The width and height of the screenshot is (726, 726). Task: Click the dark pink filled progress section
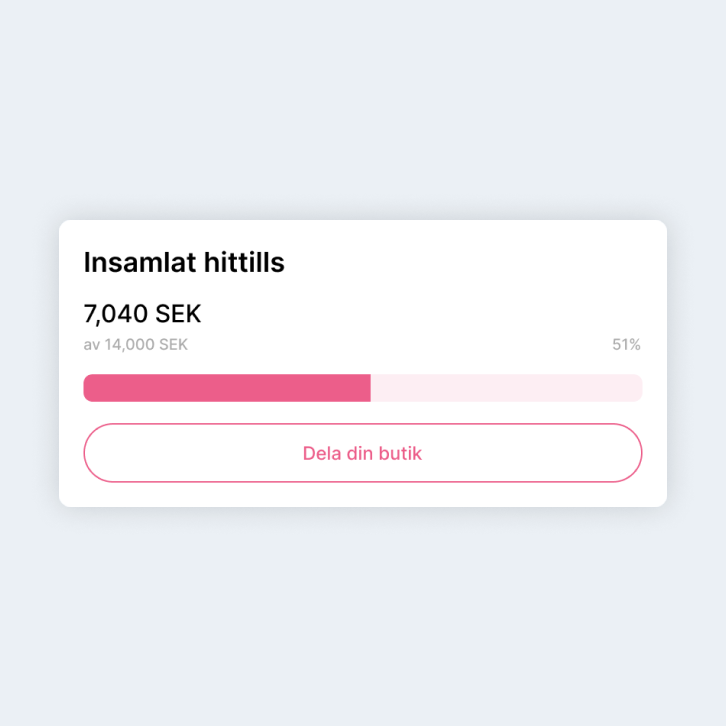[x=227, y=388]
